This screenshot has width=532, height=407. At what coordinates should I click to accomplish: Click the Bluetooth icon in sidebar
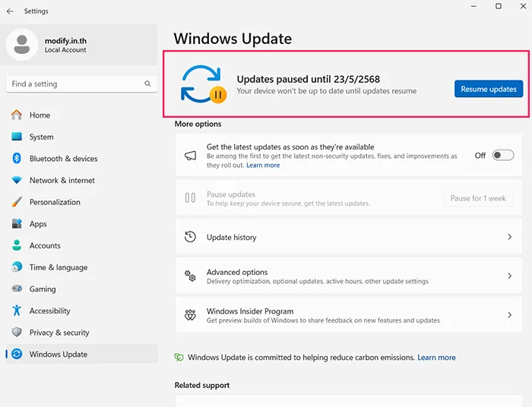pyautogui.click(x=17, y=158)
